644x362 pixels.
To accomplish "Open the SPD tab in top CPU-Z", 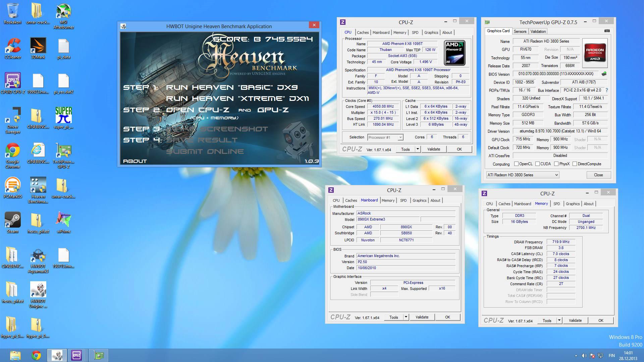I will (x=415, y=33).
